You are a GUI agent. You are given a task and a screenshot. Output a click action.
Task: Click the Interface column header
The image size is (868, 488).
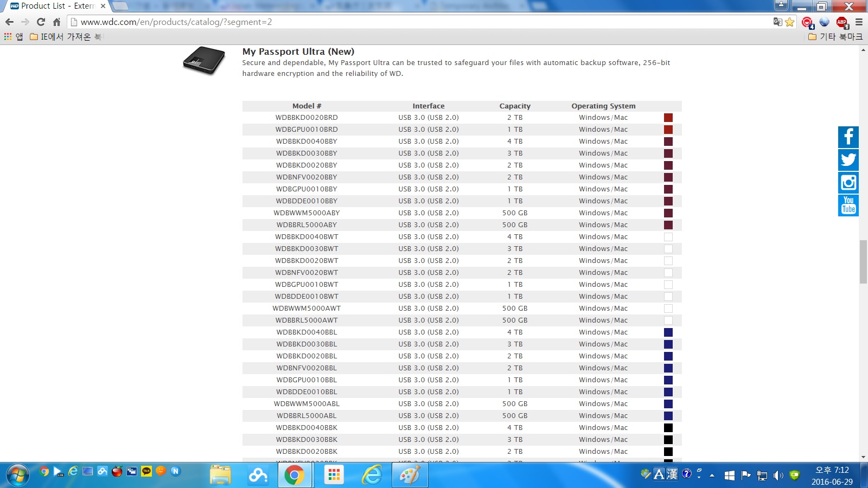pos(429,106)
